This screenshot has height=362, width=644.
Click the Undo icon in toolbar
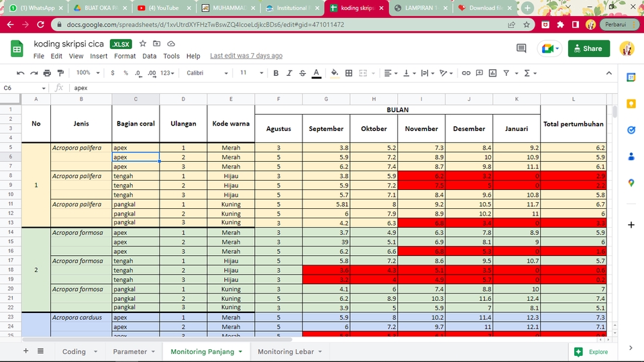[20, 73]
